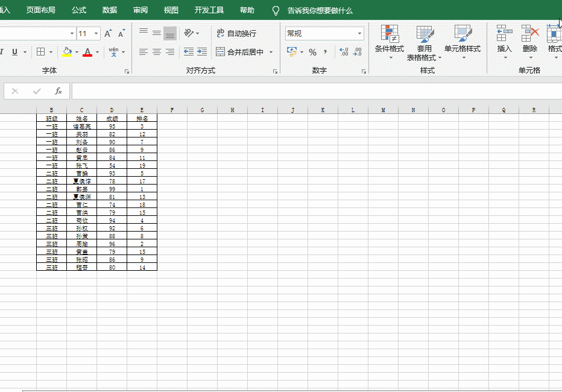Screen dimensions: 562x392
Task: Open the fill color dropdown arrow
Action: 77,52
